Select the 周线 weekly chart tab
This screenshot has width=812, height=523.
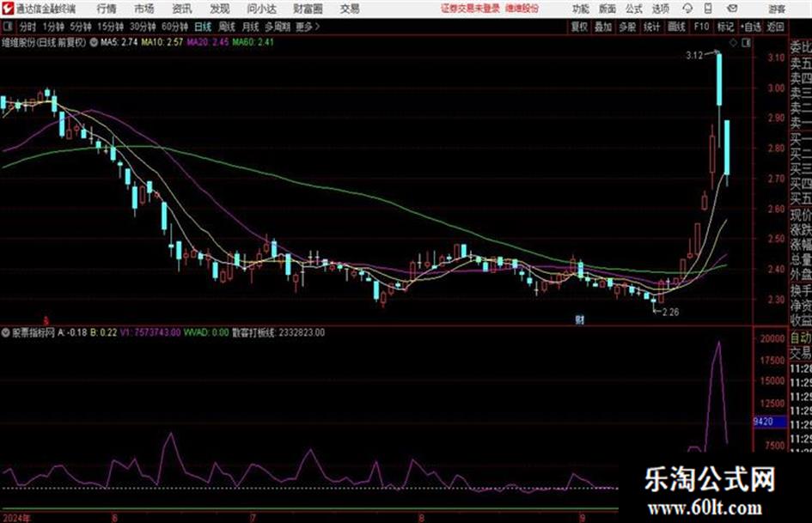pos(227,27)
